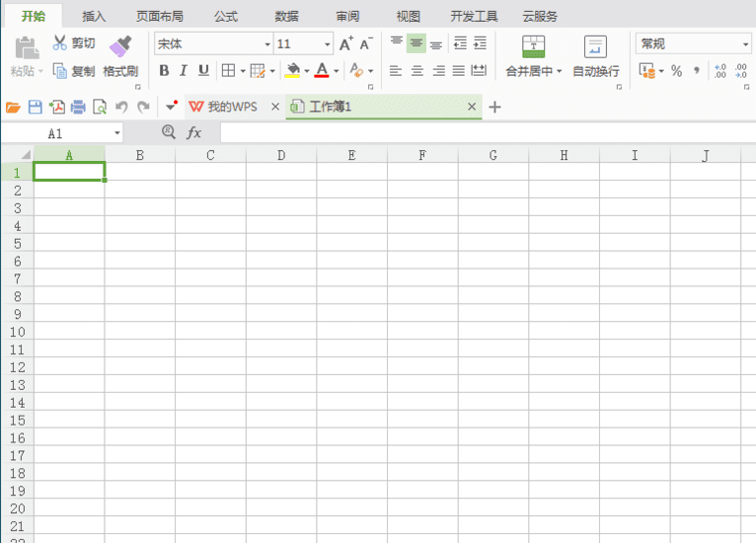The height and width of the screenshot is (543, 756).
Task: Click the fx insert function icon
Action: click(x=193, y=132)
